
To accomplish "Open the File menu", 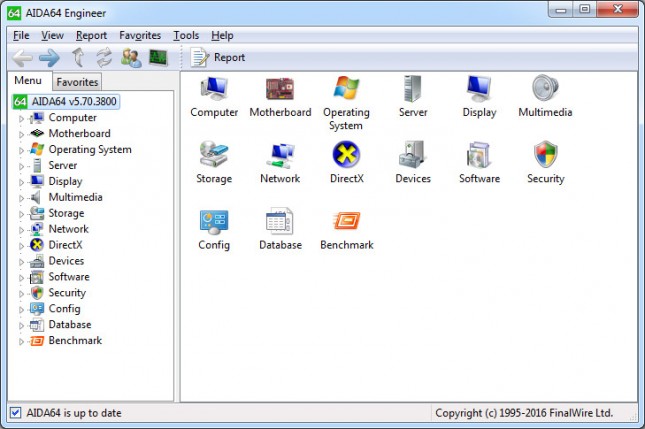I will point(21,35).
